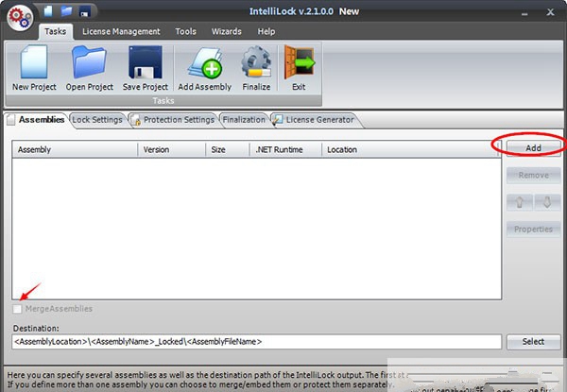
Task: Sort by the Version column header
Action: coord(172,149)
